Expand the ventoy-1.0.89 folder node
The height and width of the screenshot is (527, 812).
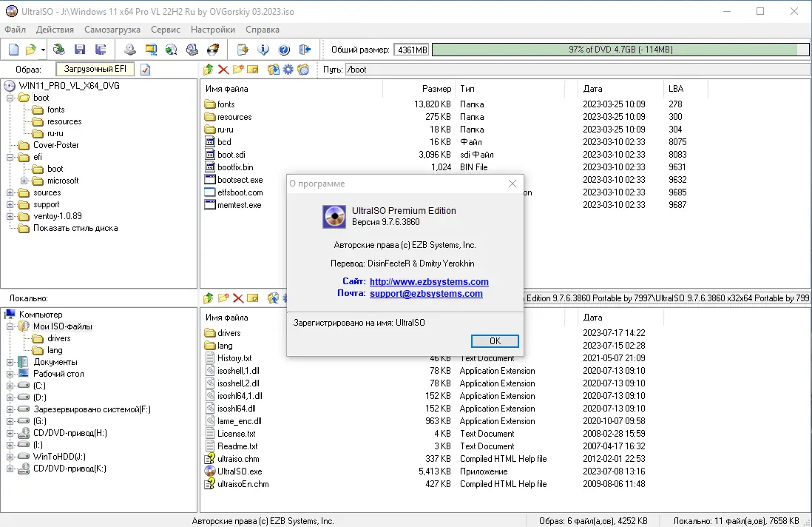pyautogui.click(x=10, y=217)
